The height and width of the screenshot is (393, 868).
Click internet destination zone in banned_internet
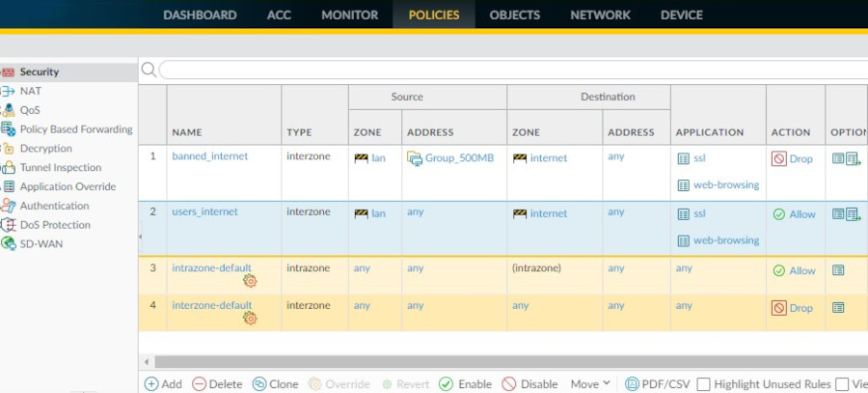[x=549, y=158]
